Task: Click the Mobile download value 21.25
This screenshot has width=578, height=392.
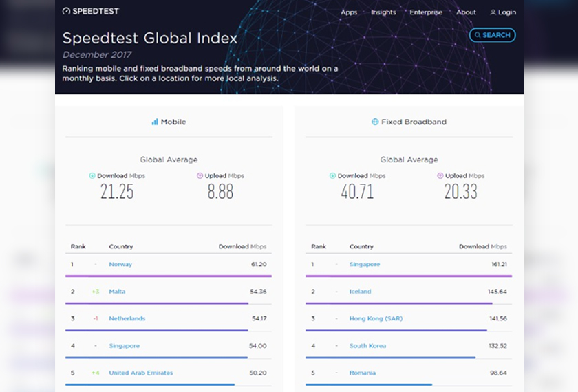Action: 117,192
